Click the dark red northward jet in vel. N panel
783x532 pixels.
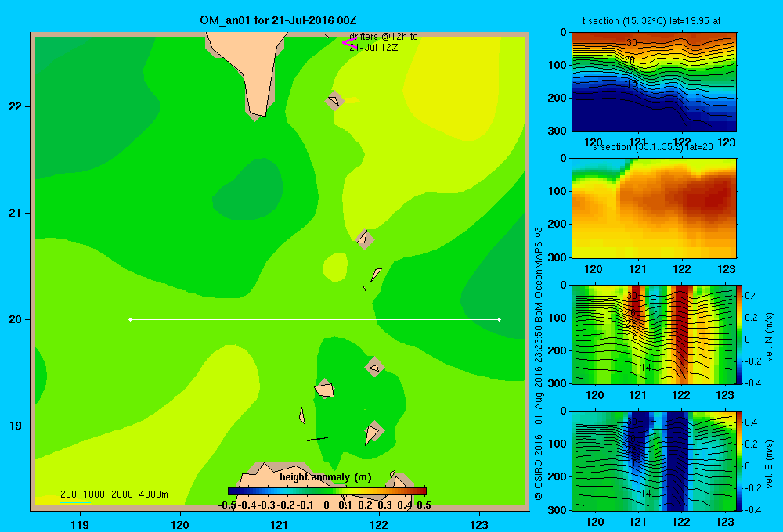pos(683,329)
